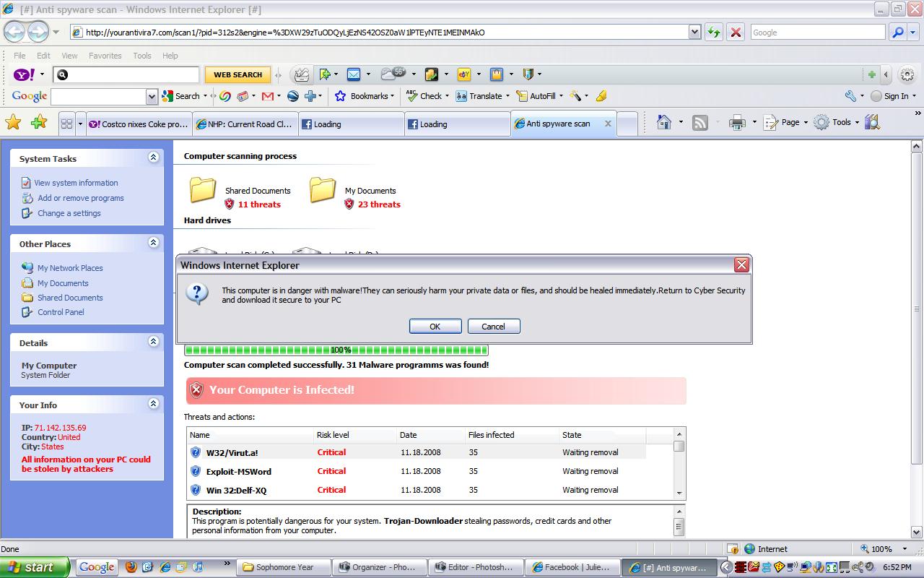Open the Favorites menu

(x=105, y=56)
